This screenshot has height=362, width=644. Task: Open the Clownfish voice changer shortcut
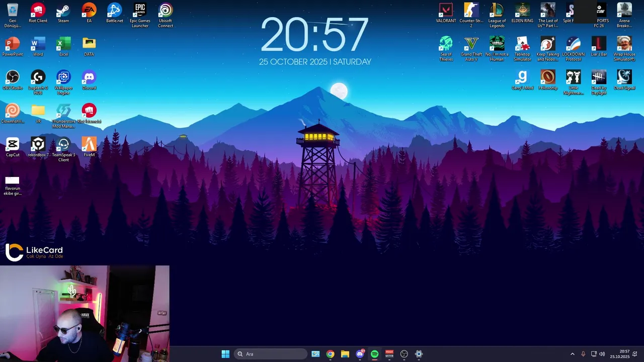[13, 114]
